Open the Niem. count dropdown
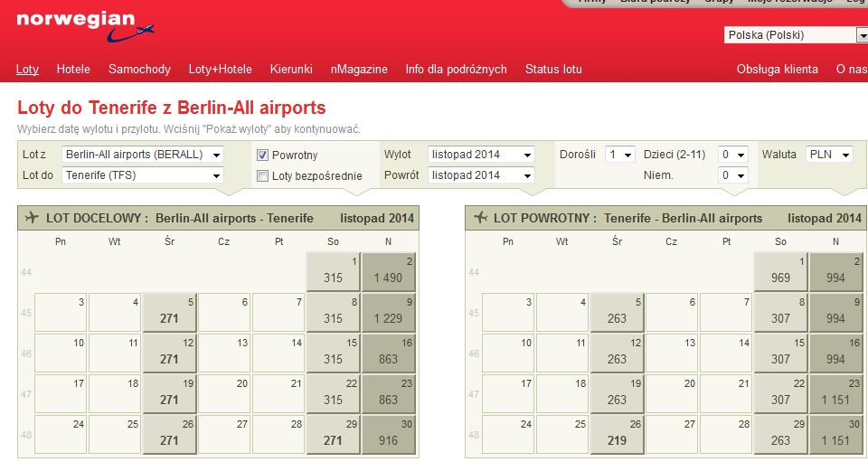Viewport: 868px width, 462px height. point(733,175)
